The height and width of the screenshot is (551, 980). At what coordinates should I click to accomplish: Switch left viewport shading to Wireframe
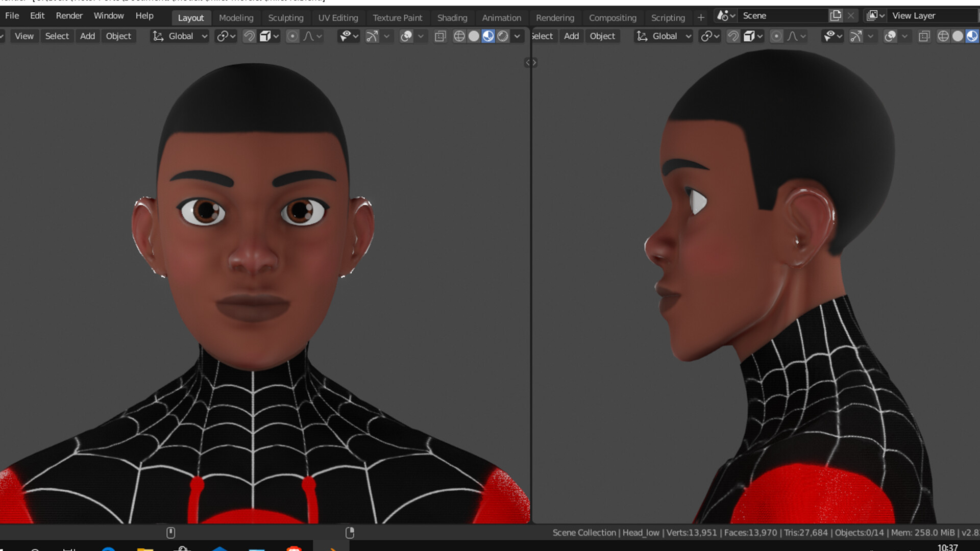point(459,36)
